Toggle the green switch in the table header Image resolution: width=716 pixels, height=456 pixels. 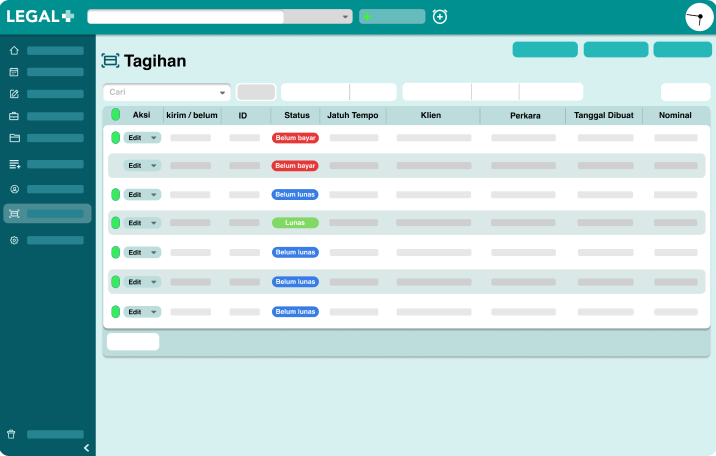pyautogui.click(x=116, y=115)
